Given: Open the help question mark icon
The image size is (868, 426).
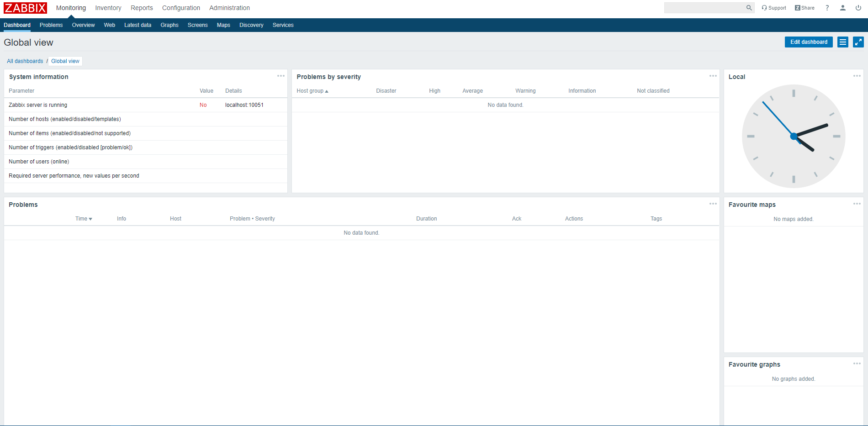Looking at the screenshot, I should coord(827,8).
